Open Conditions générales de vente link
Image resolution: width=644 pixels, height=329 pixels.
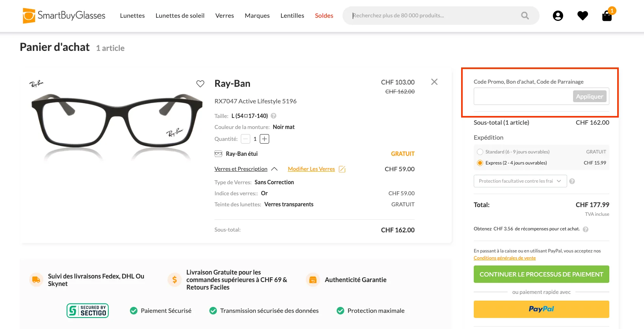click(504, 258)
